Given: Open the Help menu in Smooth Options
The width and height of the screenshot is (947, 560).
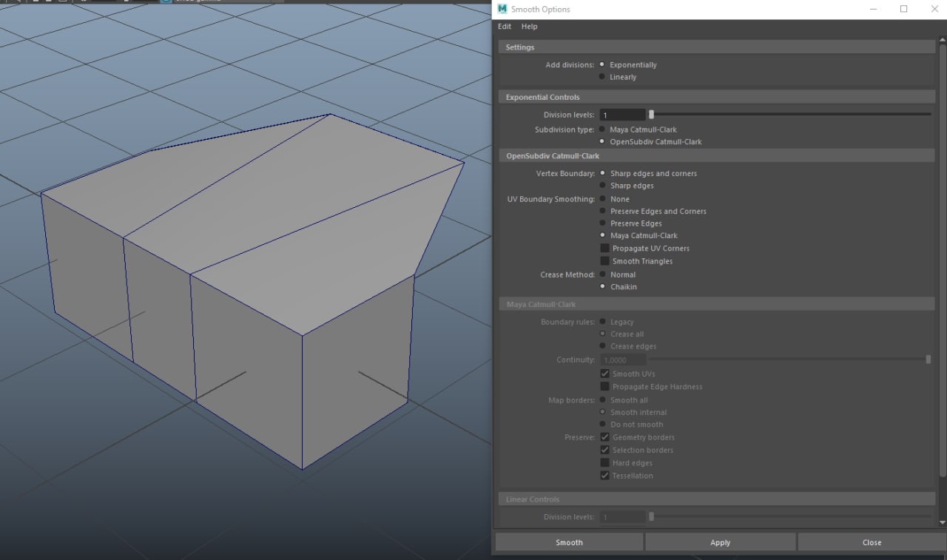Looking at the screenshot, I should (529, 27).
